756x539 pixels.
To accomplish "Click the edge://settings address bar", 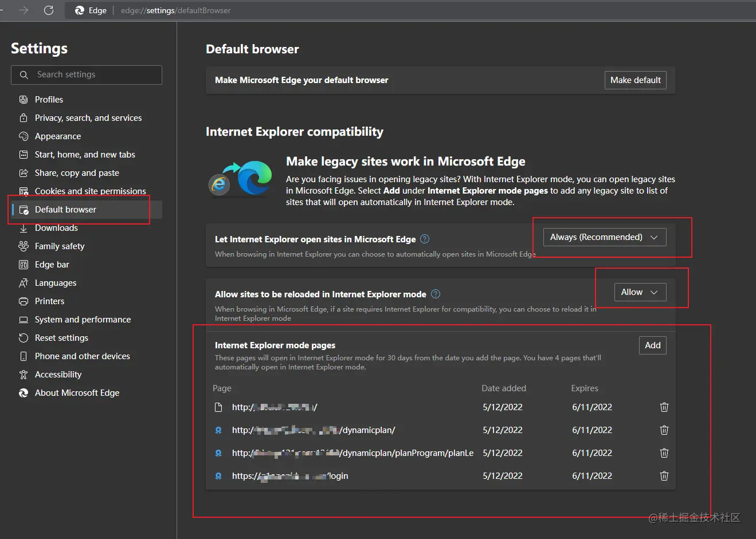I will 175,10.
